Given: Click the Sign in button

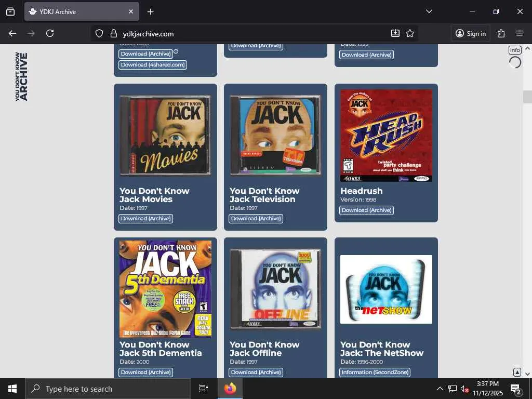Looking at the screenshot, I should pos(471,33).
